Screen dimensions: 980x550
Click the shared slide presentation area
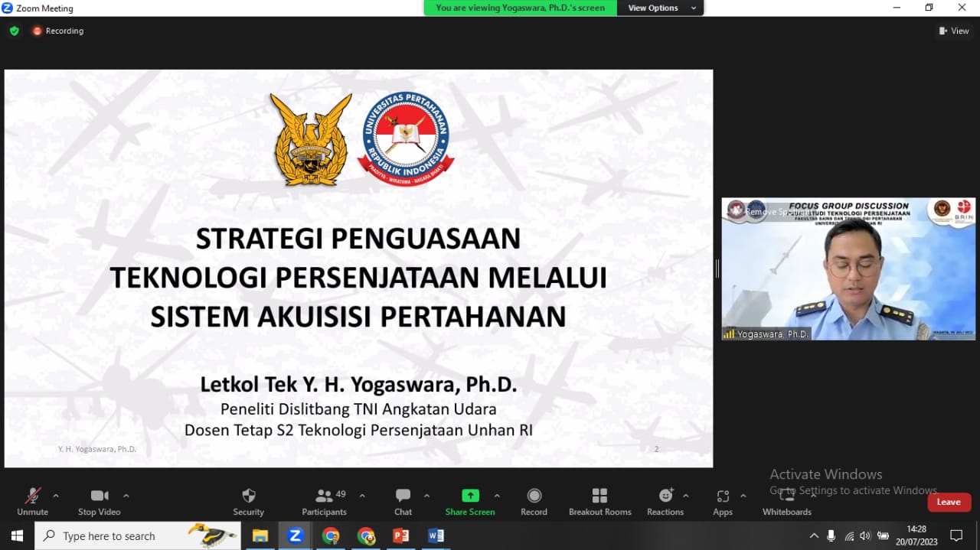click(x=358, y=268)
